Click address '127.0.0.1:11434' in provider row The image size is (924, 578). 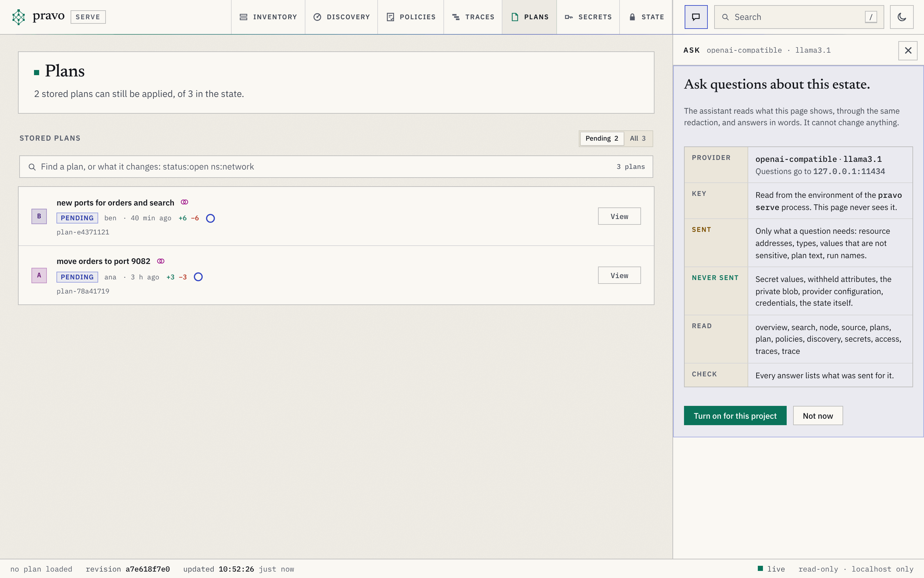[849, 171]
